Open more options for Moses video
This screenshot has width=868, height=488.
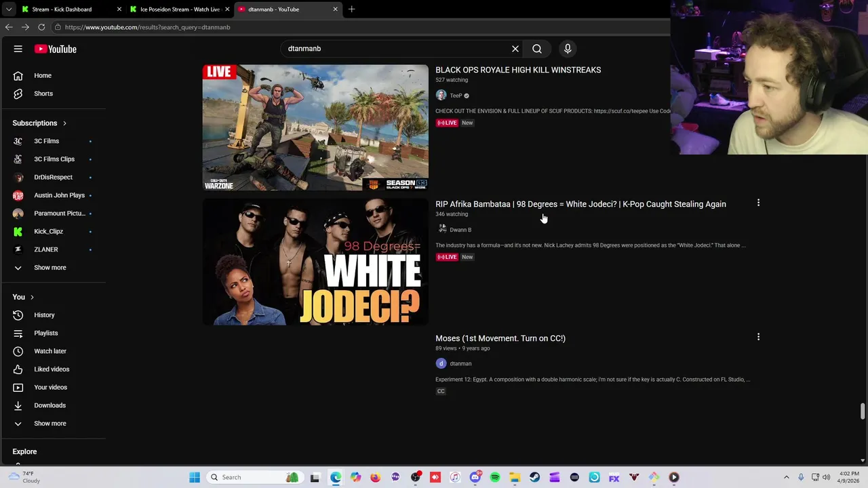tap(758, 337)
